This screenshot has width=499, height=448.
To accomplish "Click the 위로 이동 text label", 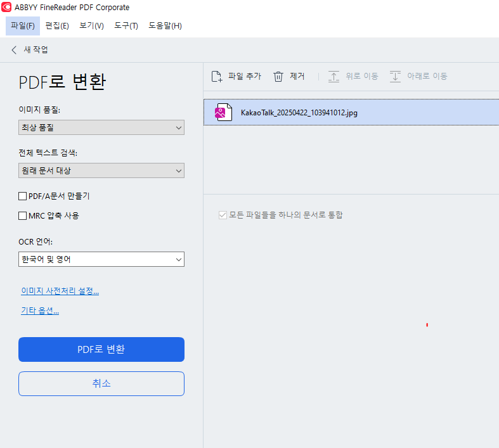I will pyautogui.click(x=362, y=76).
